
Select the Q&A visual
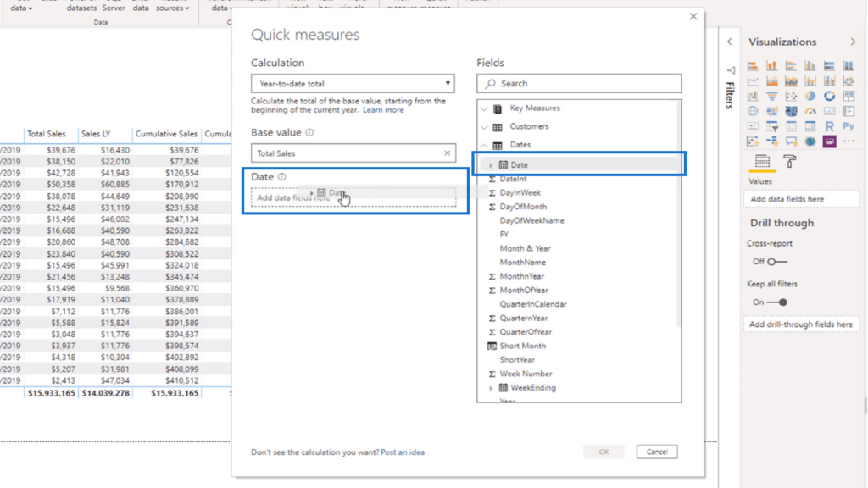click(x=791, y=141)
